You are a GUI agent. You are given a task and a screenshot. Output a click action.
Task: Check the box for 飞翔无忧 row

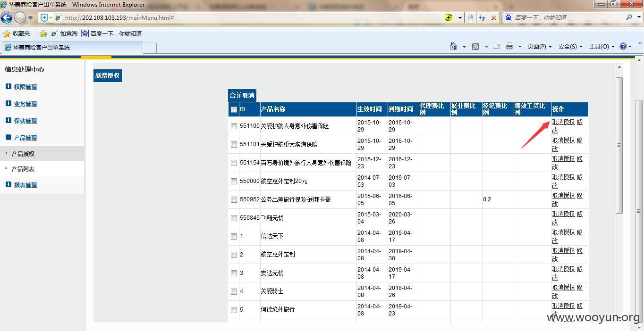click(x=234, y=218)
